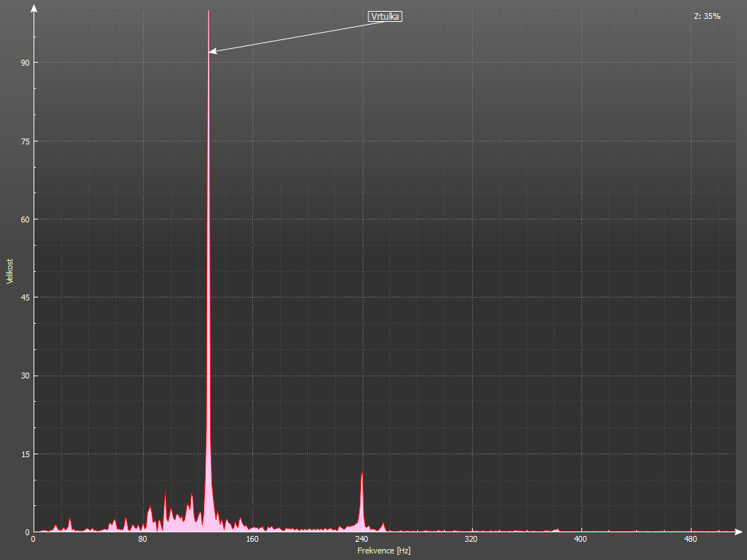Click the 80 tick label on frequency axis
Viewport: 747px width, 560px height.
(x=142, y=540)
